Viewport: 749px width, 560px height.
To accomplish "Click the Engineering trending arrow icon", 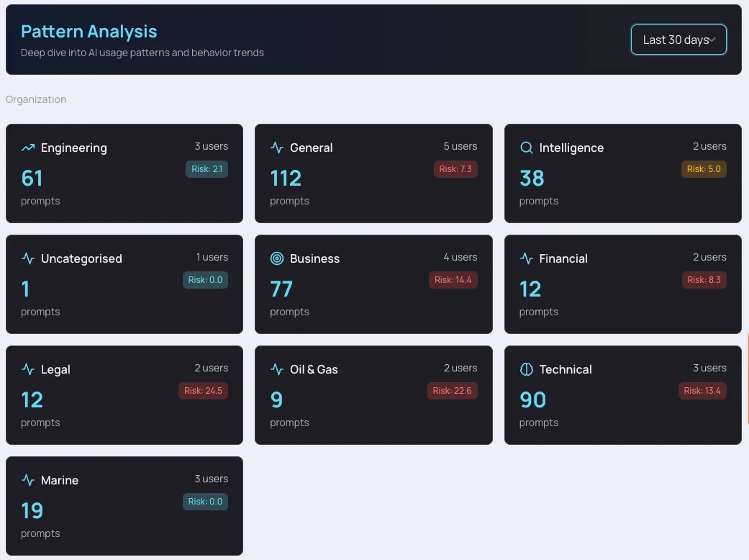I will pyautogui.click(x=29, y=147).
